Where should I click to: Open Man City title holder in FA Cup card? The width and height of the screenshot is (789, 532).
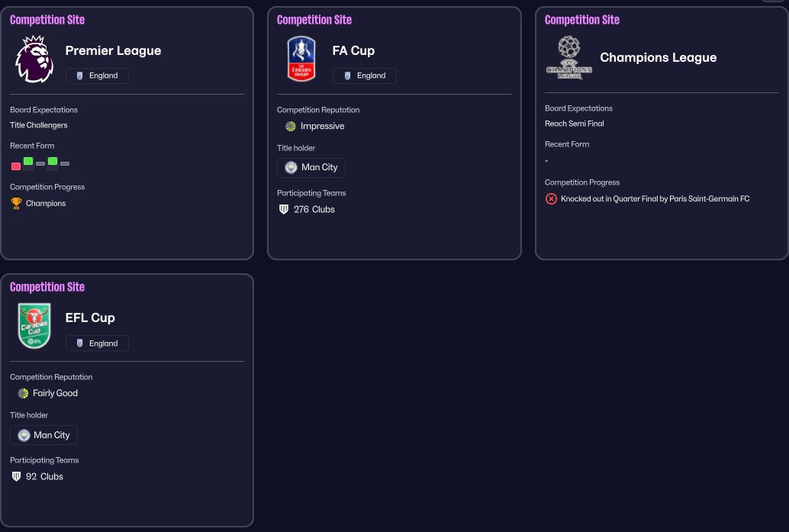(x=311, y=168)
